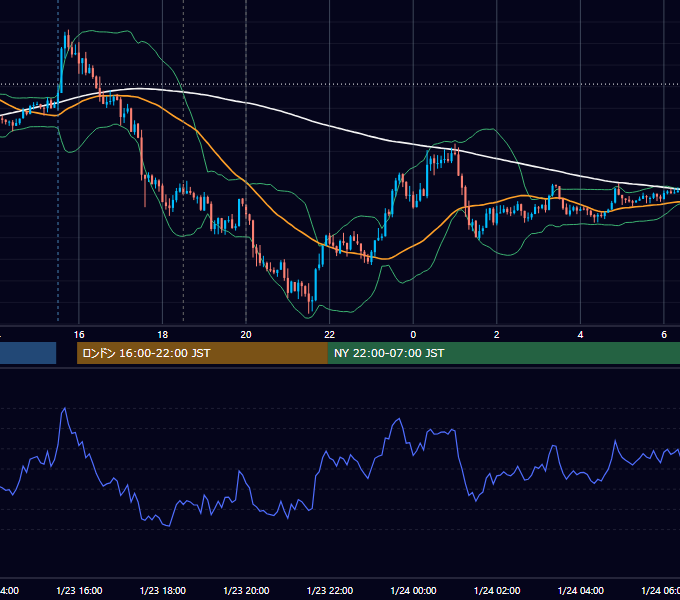Click the NY 22:00-07:00 JST session bar
This screenshot has width=680, height=600.
point(503,353)
